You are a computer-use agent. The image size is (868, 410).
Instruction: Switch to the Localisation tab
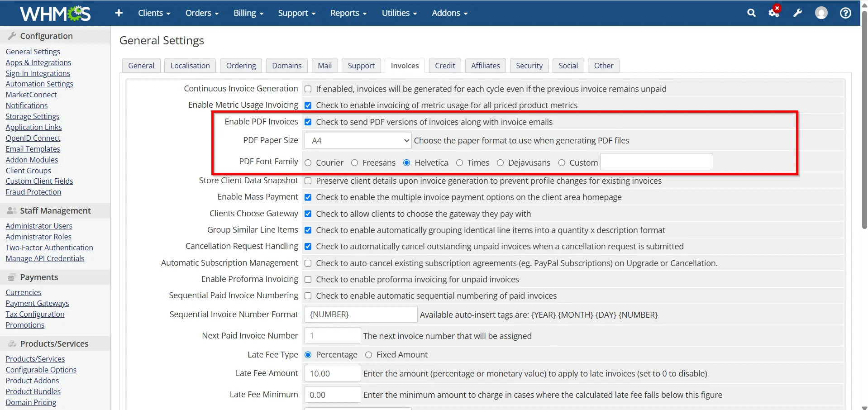pyautogui.click(x=190, y=66)
